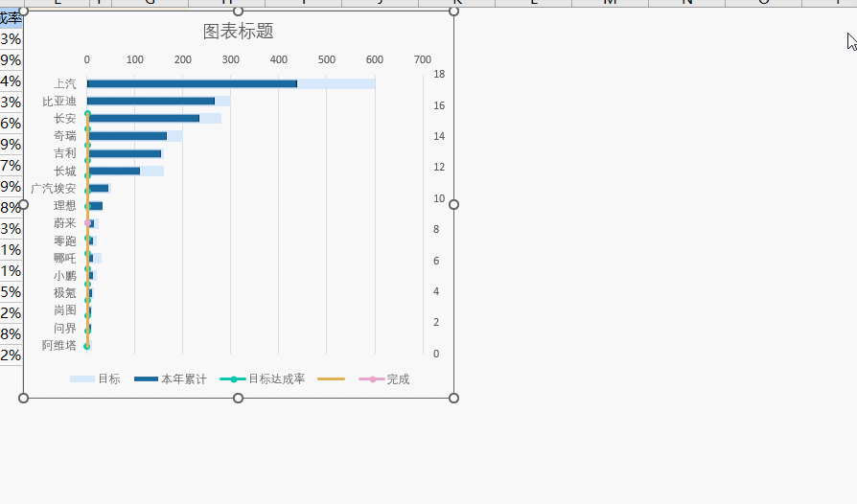Click the 本年累计 legend entry
This screenshot has height=504, width=857.
coord(171,378)
